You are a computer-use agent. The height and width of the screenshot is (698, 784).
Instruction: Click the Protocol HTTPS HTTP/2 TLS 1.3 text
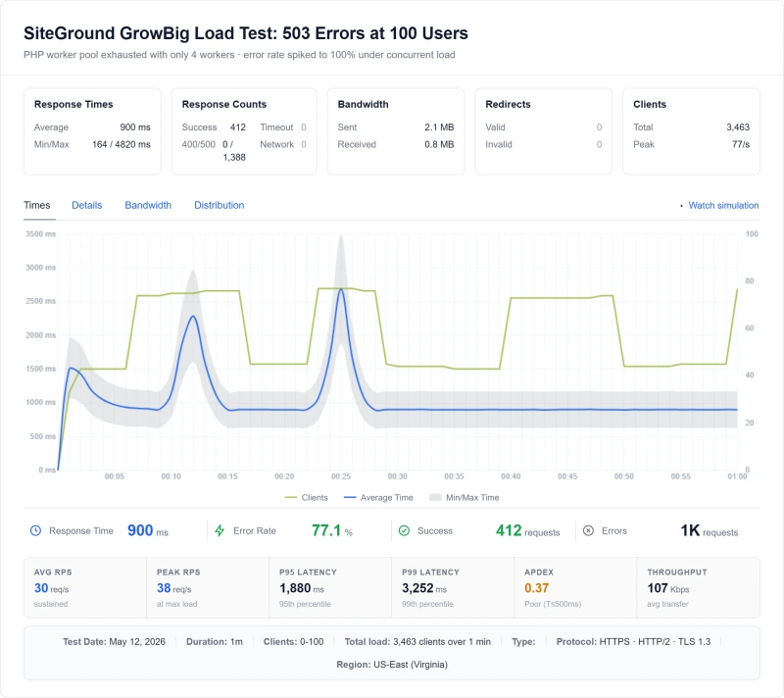tap(633, 641)
